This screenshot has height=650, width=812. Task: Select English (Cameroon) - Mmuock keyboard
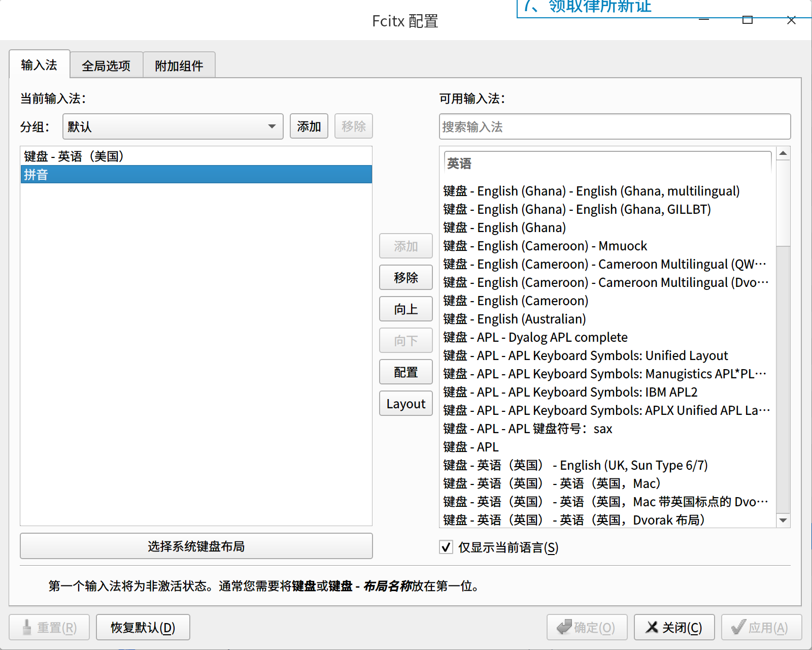point(607,246)
